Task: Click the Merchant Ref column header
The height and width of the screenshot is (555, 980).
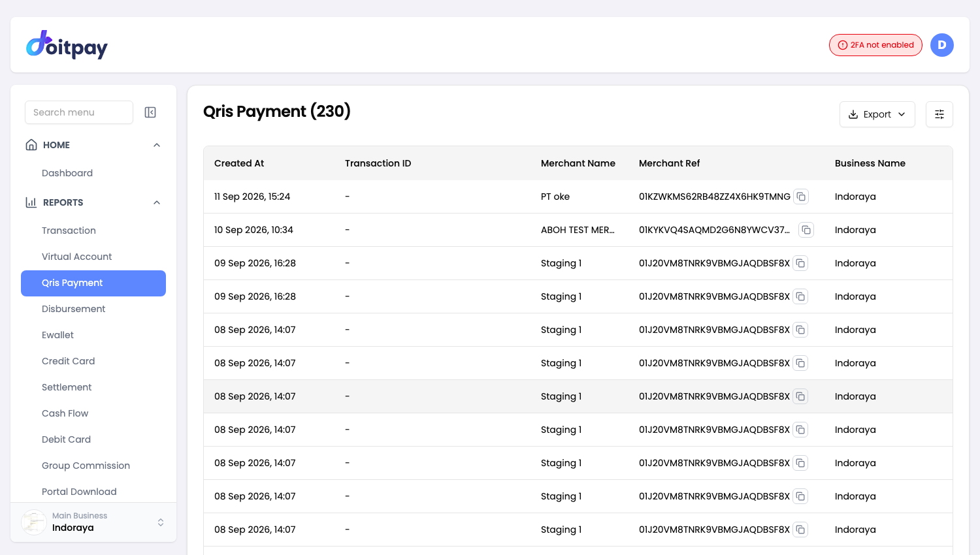Action: coord(669,163)
